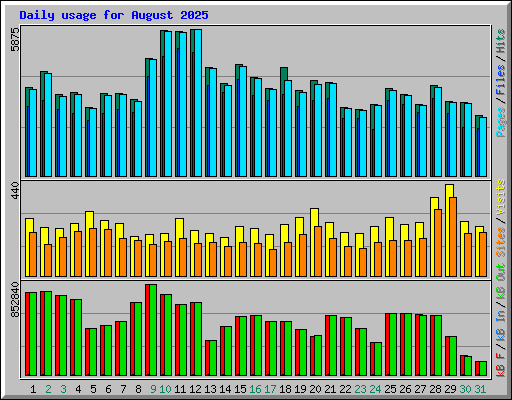Click the cyan hits bar for day 1
This screenshot has height=400, width=512.
click(x=33, y=133)
